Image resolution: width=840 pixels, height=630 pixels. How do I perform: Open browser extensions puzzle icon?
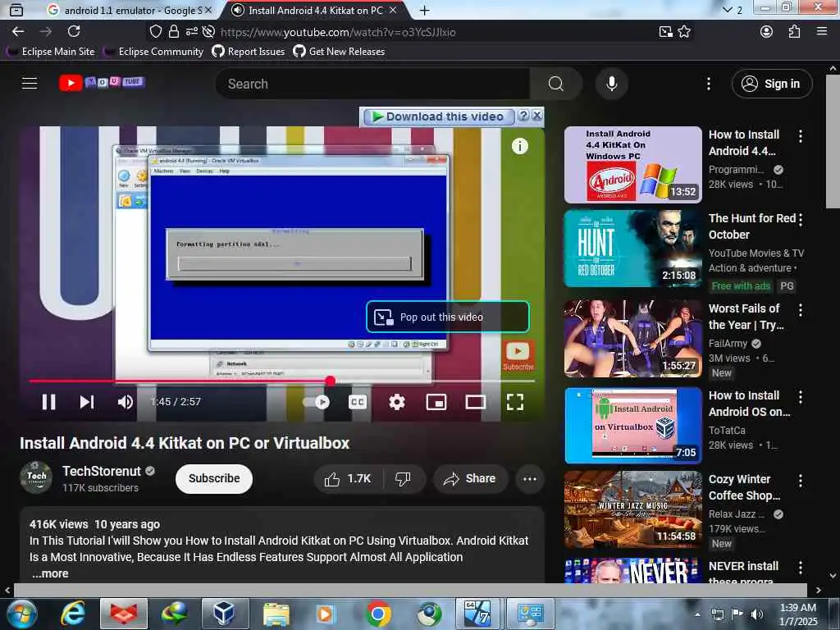[794, 32]
